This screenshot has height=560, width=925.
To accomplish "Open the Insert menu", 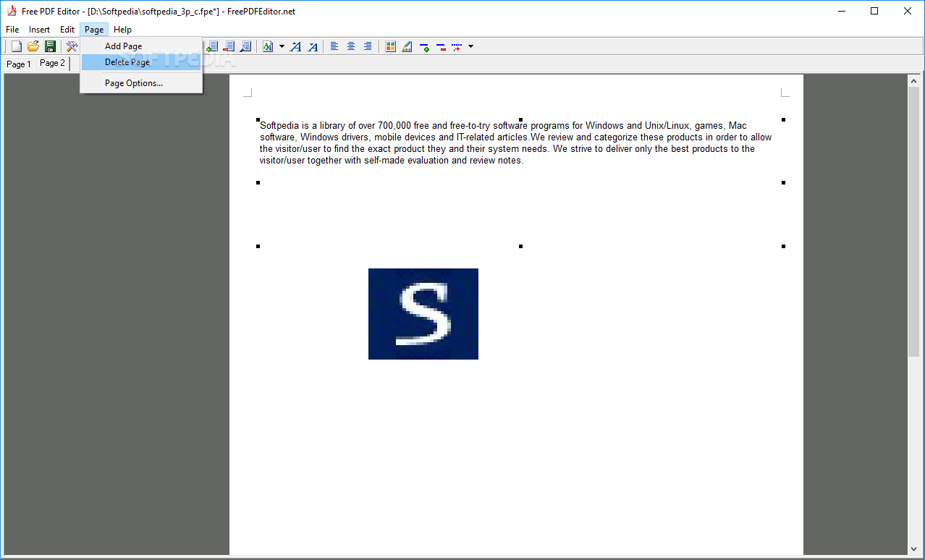I will coord(40,30).
